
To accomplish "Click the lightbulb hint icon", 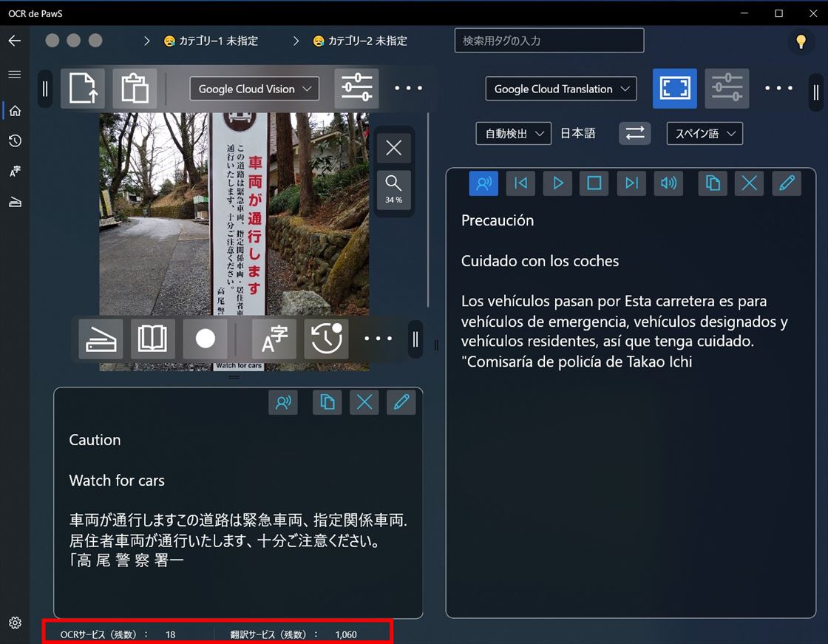I will 801,41.
